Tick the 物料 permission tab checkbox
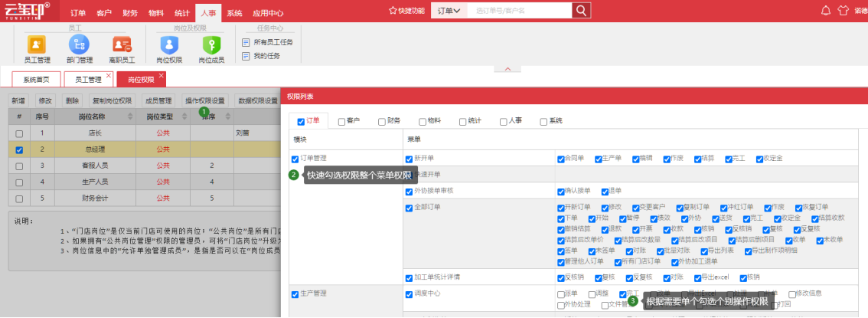Viewport: 868px width, 318px height. (x=423, y=121)
